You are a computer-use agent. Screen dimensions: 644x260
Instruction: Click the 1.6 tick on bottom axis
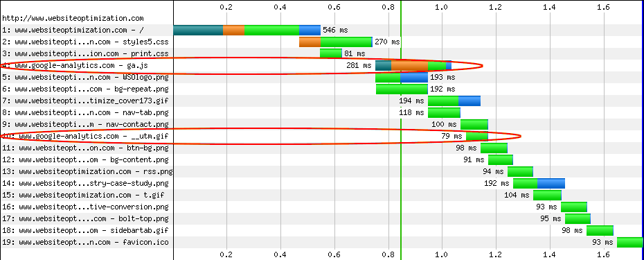604,254
